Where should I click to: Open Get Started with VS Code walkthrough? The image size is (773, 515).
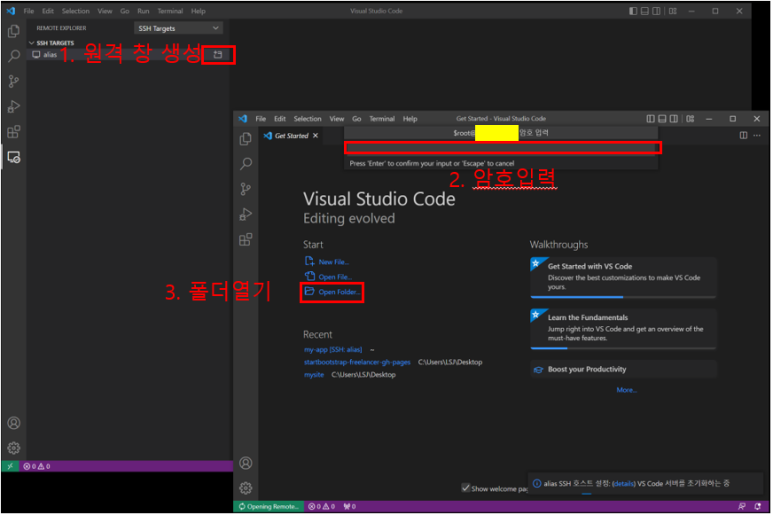623,277
